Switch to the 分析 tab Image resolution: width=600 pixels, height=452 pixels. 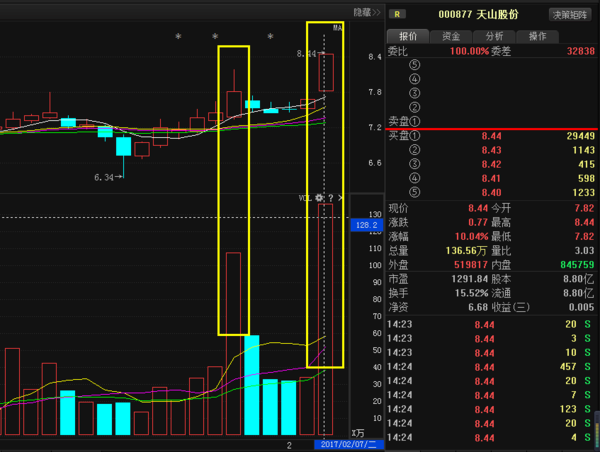(494, 36)
